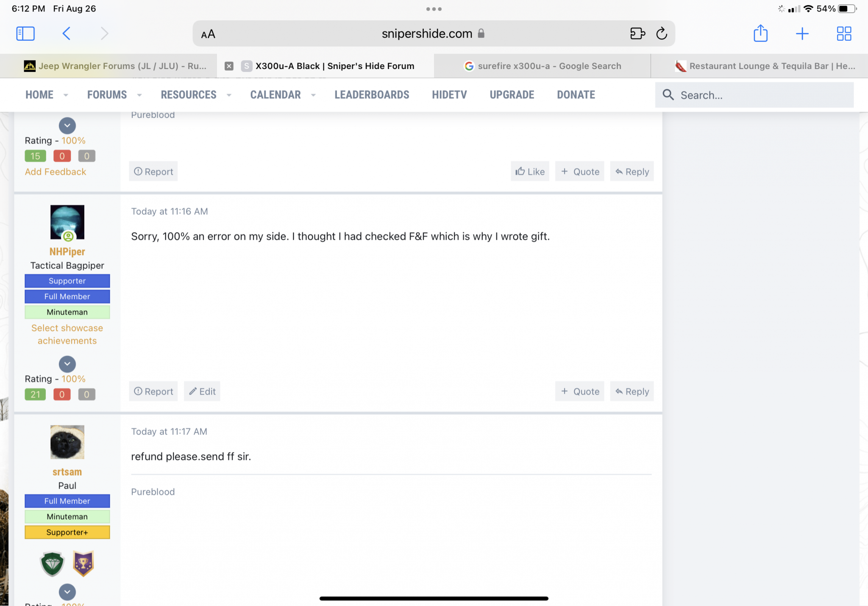Edit NHPiper's post
The image size is (868, 606).
coord(202,391)
